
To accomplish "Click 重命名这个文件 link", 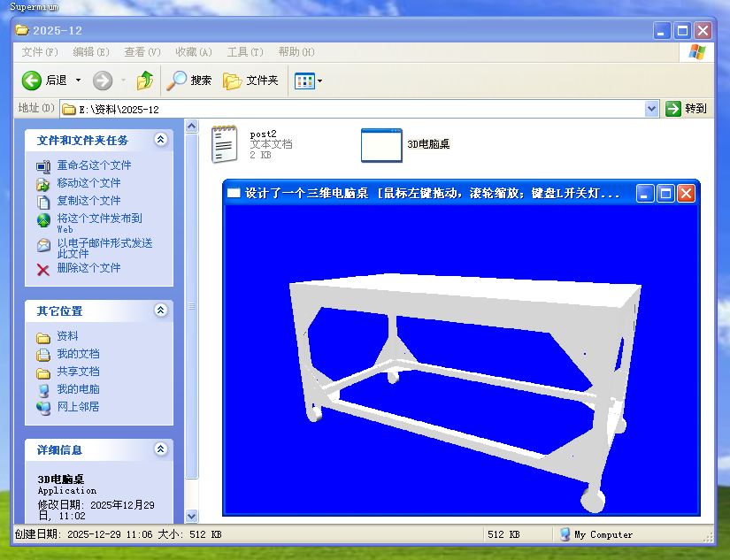I will (x=94, y=165).
